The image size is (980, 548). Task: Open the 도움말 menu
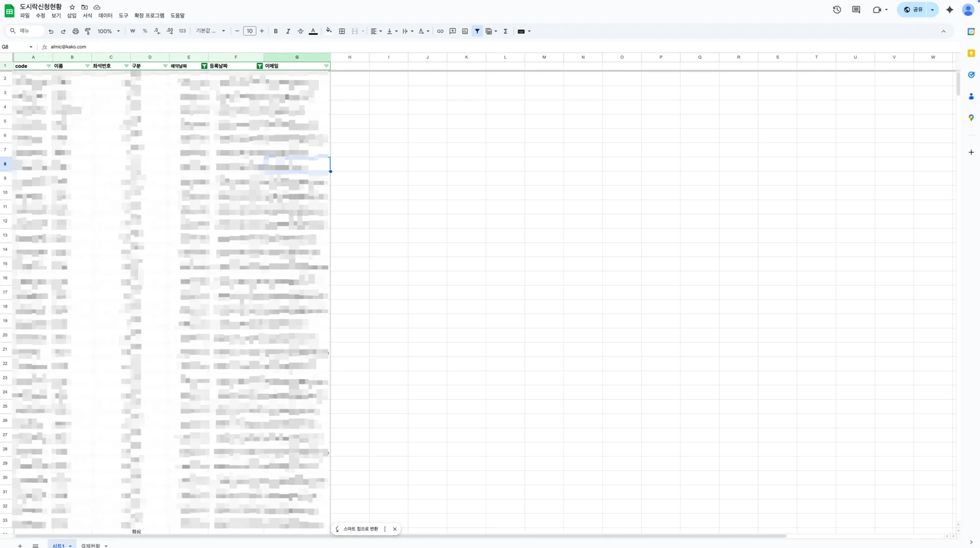[x=178, y=16]
